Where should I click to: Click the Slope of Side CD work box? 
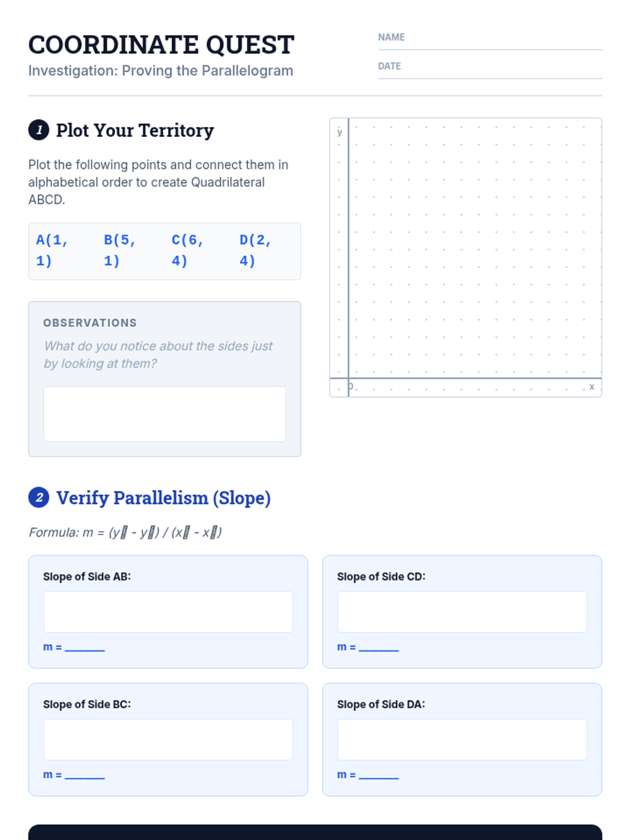[x=462, y=612]
